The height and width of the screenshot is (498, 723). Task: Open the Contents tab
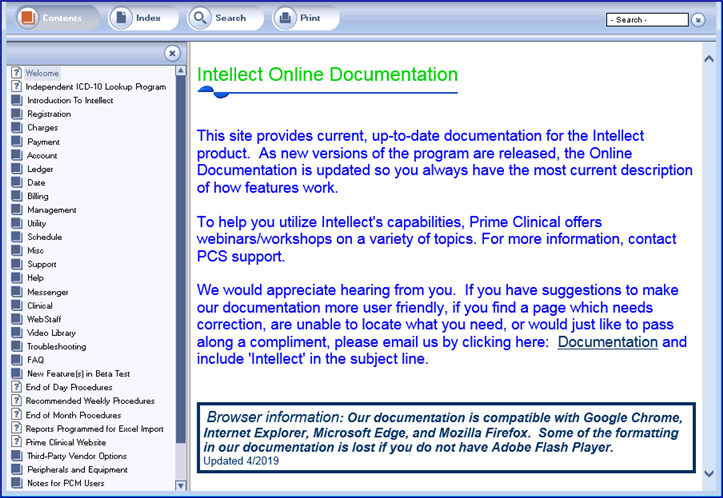pyautogui.click(x=57, y=18)
